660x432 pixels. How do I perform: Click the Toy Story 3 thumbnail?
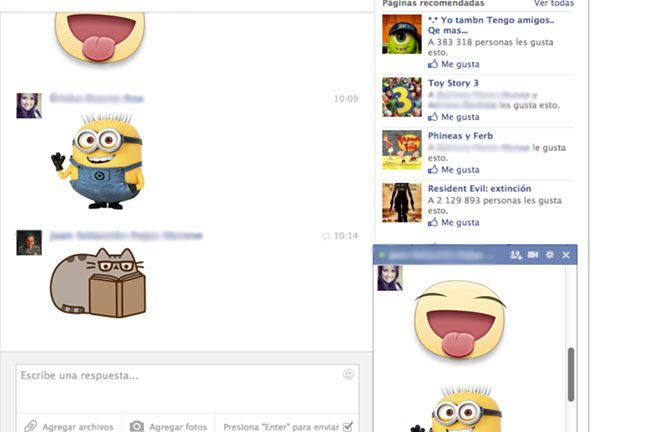point(402,97)
